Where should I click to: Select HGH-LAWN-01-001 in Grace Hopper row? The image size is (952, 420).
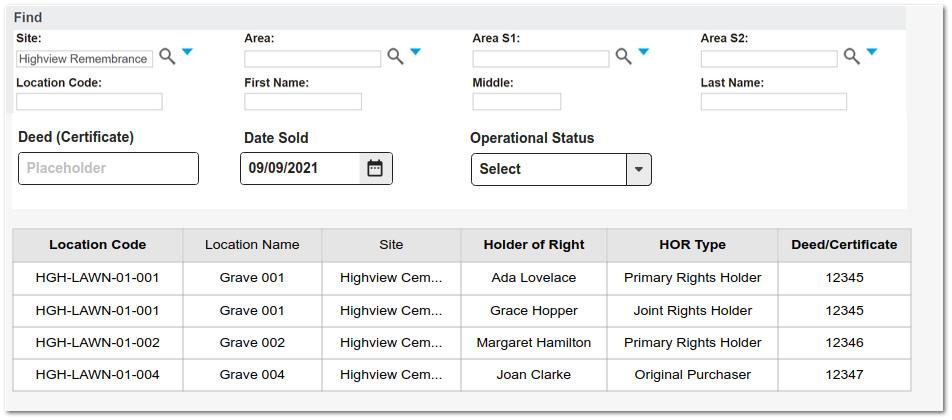98,311
